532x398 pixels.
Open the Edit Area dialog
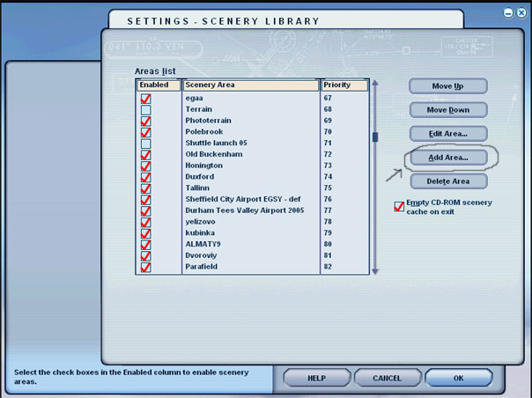pos(448,134)
